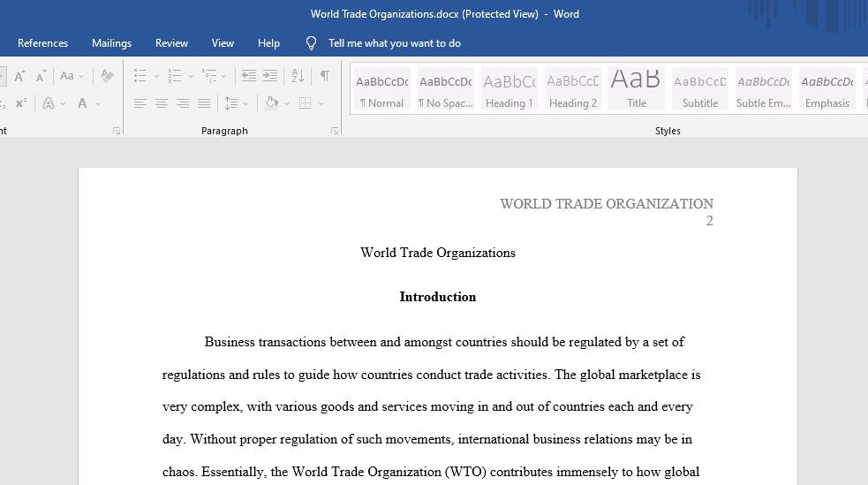The width and height of the screenshot is (868, 485).
Task: Apply the Normal style
Action: (x=382, y=88)
